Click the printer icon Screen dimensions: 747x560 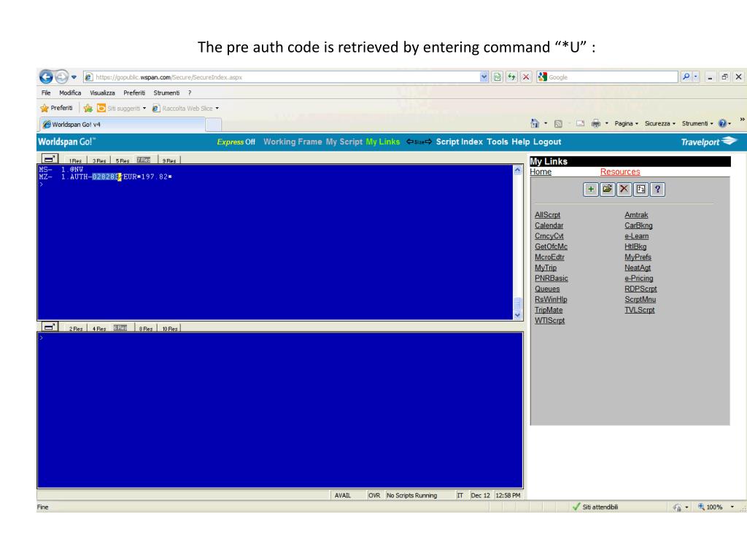point(595,123)
